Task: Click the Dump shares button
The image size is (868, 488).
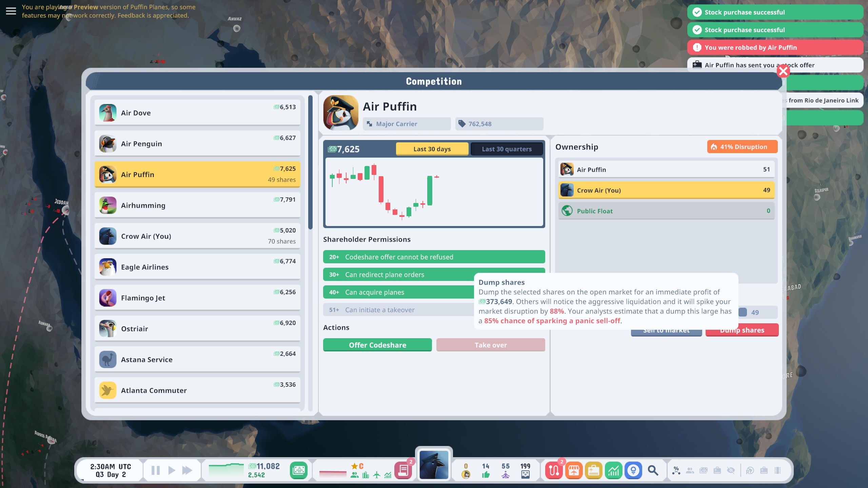Action: pyautogui.click(x=742, y=330)
